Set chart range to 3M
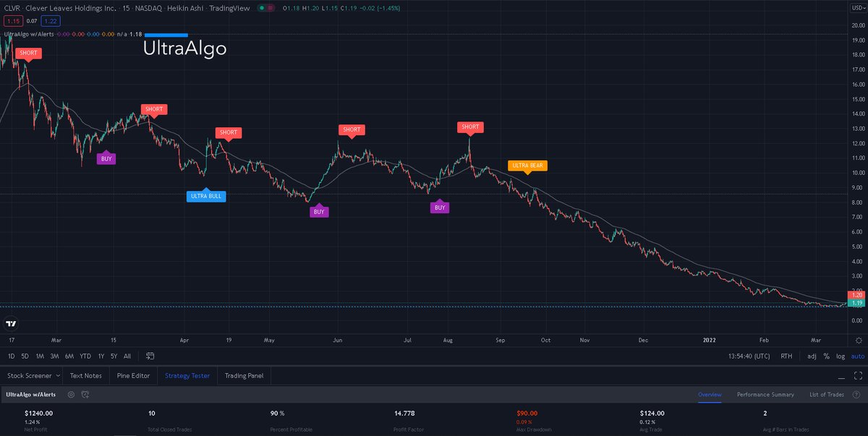Viewport: 868px width, 436px height. (x=54, y=356)
